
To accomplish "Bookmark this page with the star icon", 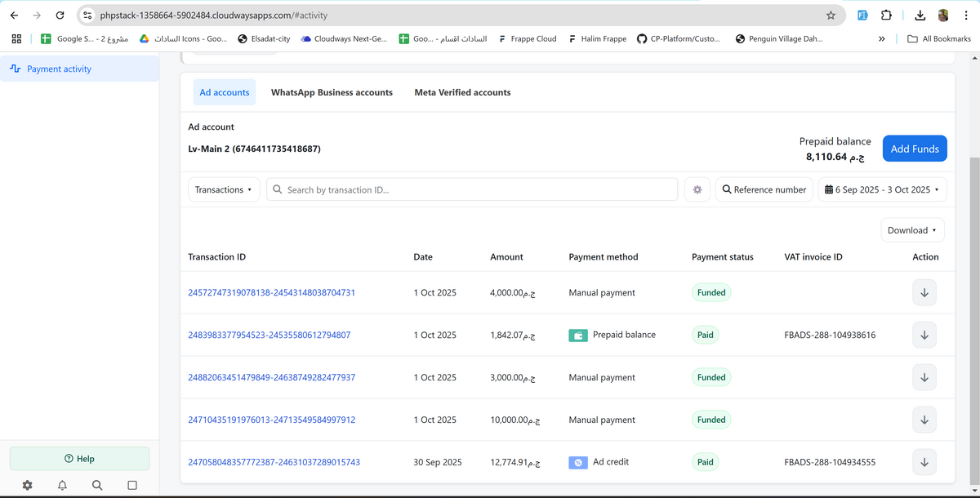I will coord(831,15).
